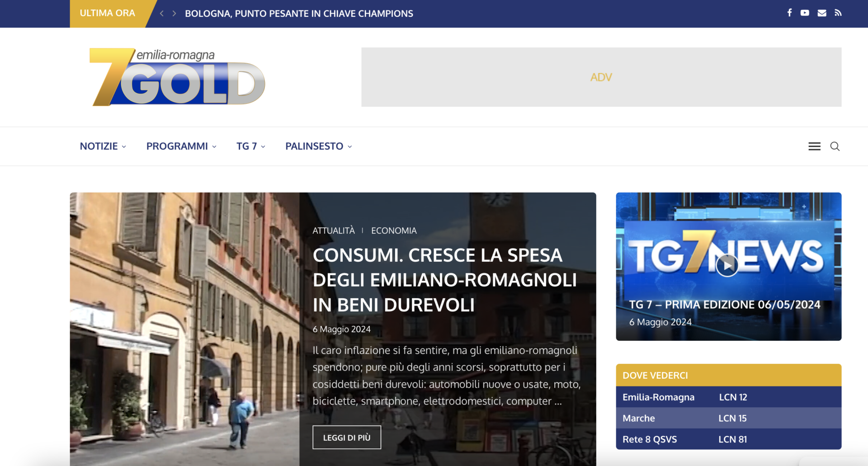Show previous breaking news headline arrow

click(x=162, y=14)
